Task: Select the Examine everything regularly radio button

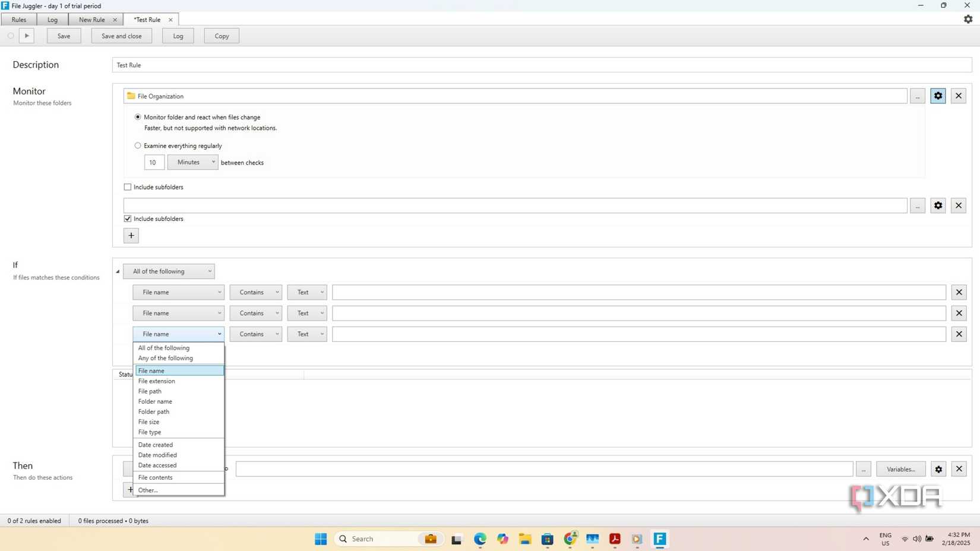Action: point(137,145)
